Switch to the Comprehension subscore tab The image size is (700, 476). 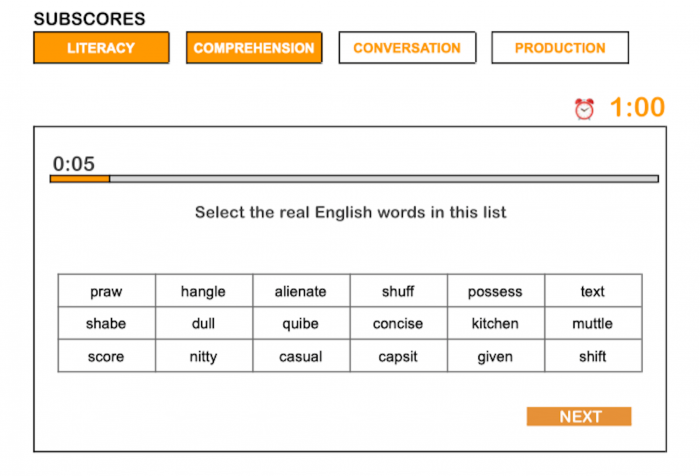pos(254,48)
